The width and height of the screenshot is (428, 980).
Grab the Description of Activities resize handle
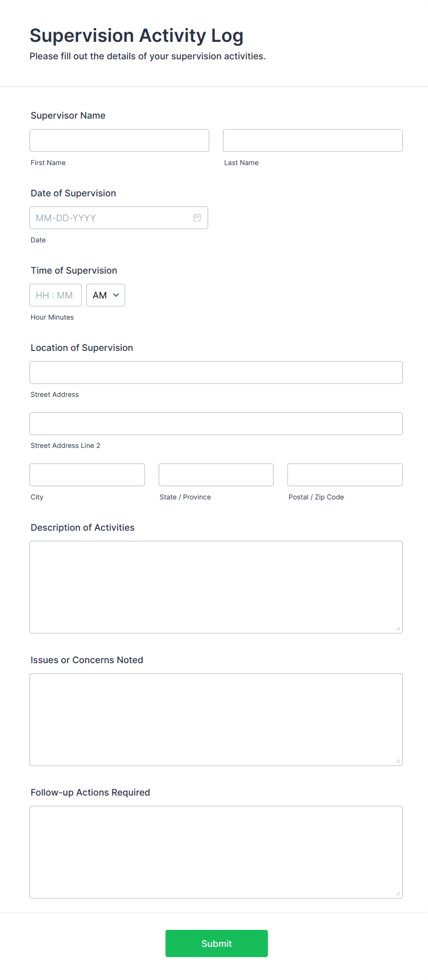tap(398, 629)
